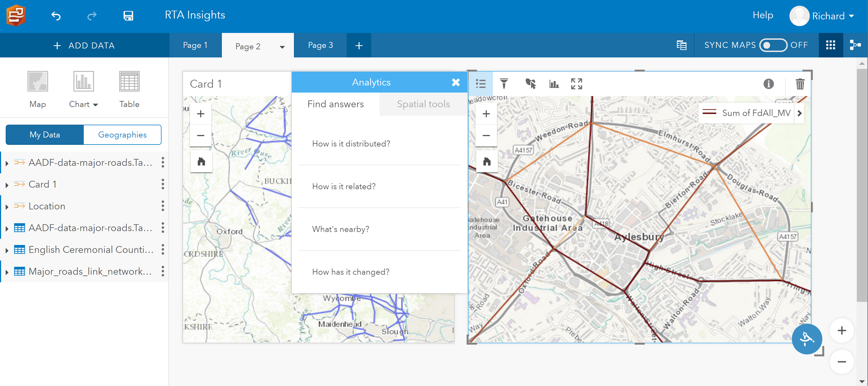Delete the map card

coord(800,84)
